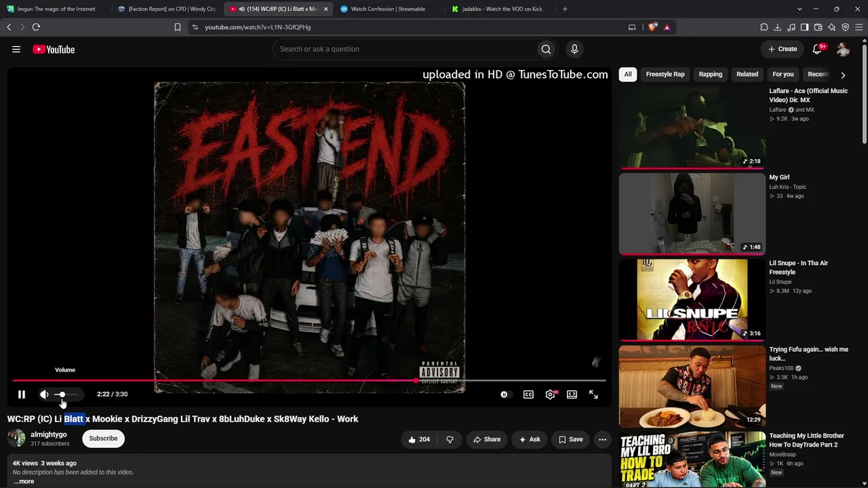Select the All filter chip

point(628,75)
